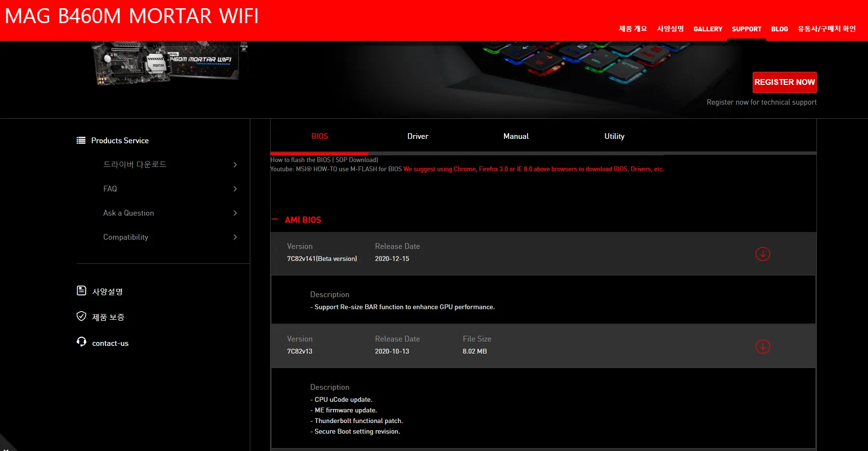Click release date 2020-12-15
The image size is (868, 451).
[x=392, y=259]
